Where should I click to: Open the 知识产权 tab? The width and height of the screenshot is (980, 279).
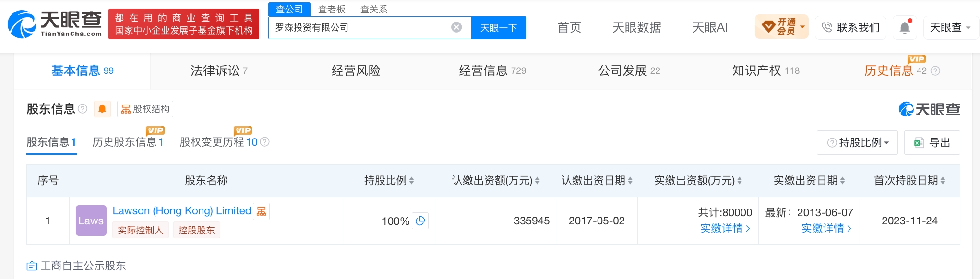click(766, 71)
